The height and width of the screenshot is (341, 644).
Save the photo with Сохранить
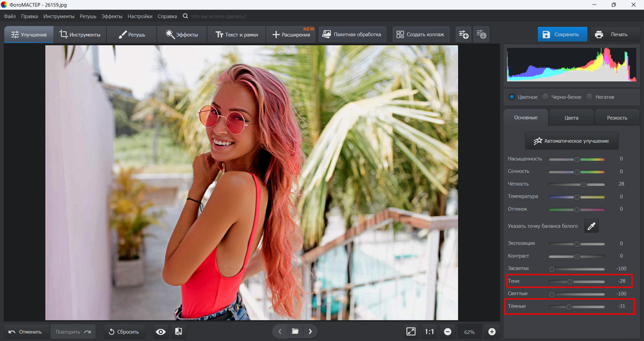562,35
